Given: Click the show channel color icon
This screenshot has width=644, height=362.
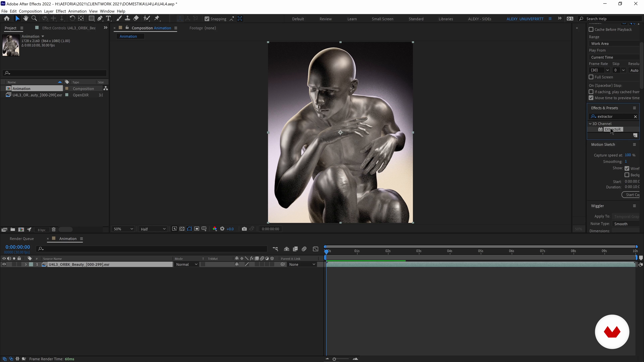Looking at the screenshot, I should [x=214, y=229].
